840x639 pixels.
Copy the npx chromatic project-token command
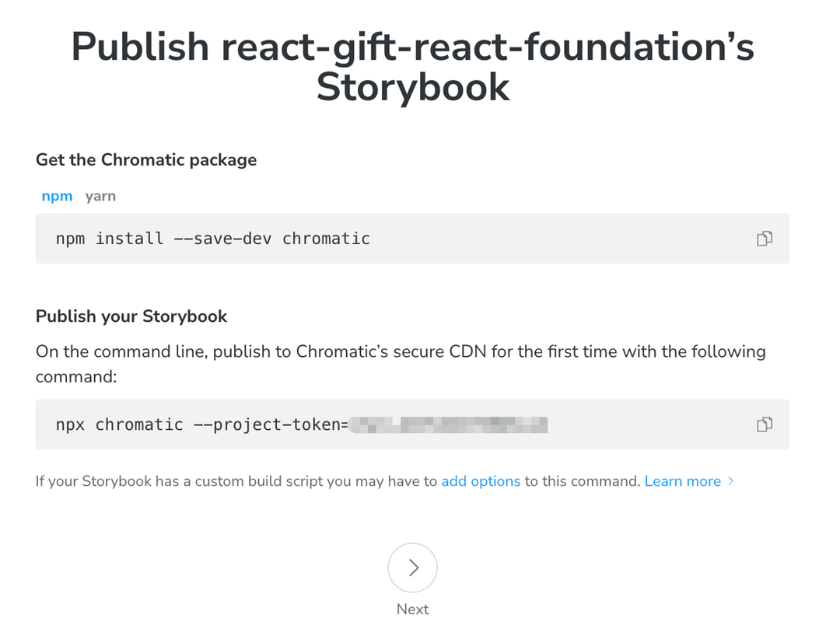pyautogui.click(x=764, y=424)
